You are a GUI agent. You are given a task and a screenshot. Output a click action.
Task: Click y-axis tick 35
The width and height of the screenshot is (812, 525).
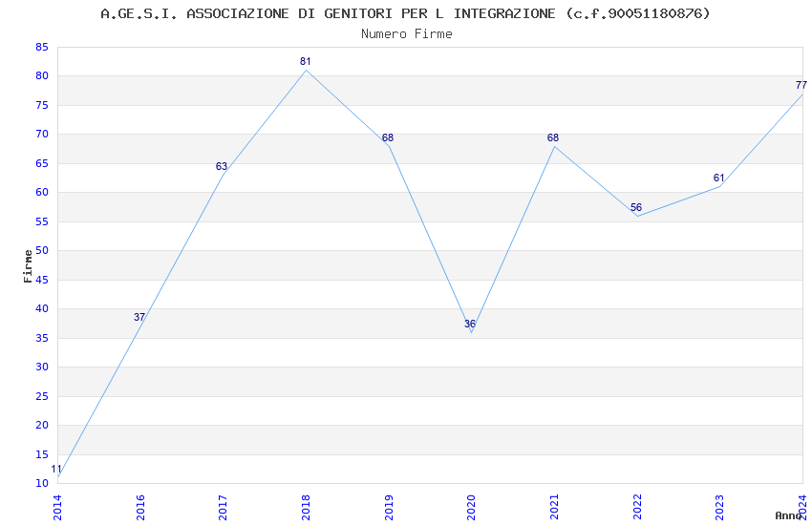(42, 338)
